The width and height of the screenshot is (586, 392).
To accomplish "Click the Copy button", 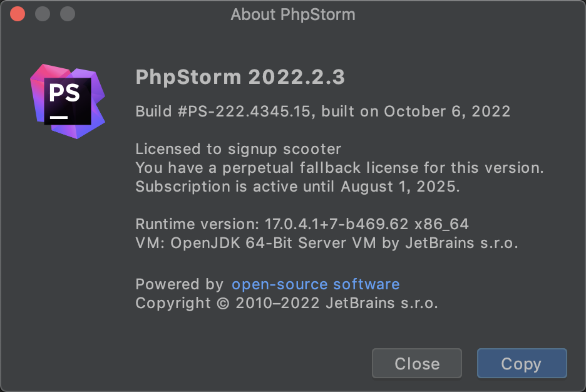I will [x=522, y=363].
